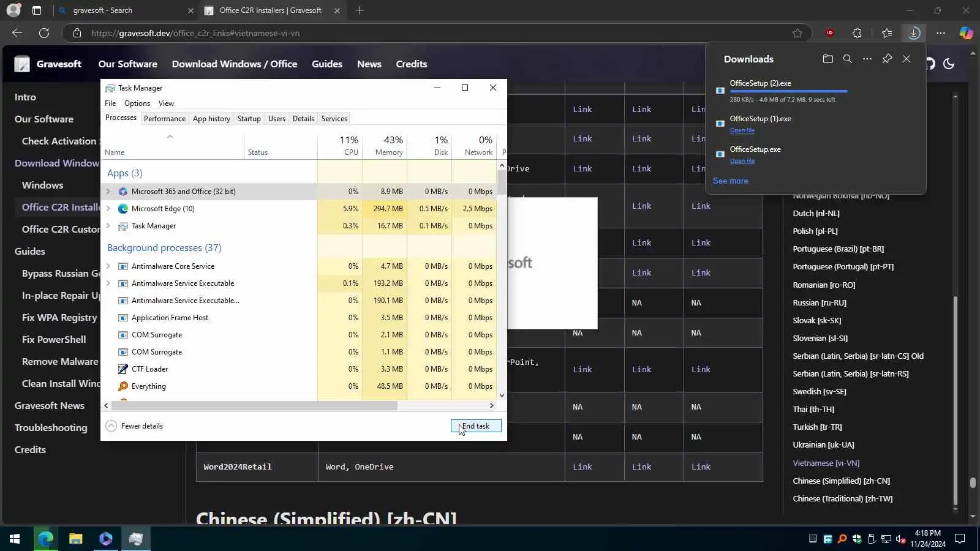Click the Task Manager vertical scrollbar thumb
The height and width of the screenshot is (551, 980).
pyautogui.click(x=502, y=182)
